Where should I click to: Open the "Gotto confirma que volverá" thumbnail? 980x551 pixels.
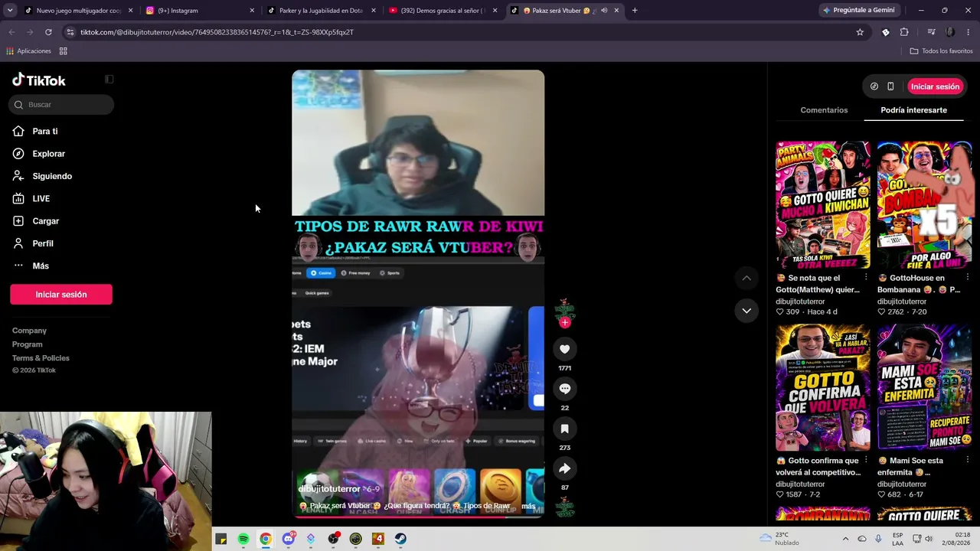click(823, 387)
